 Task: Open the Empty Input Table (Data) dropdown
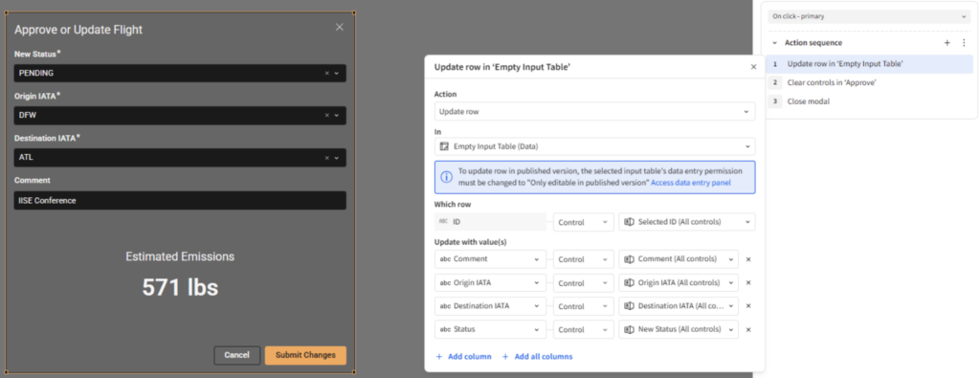594,146
